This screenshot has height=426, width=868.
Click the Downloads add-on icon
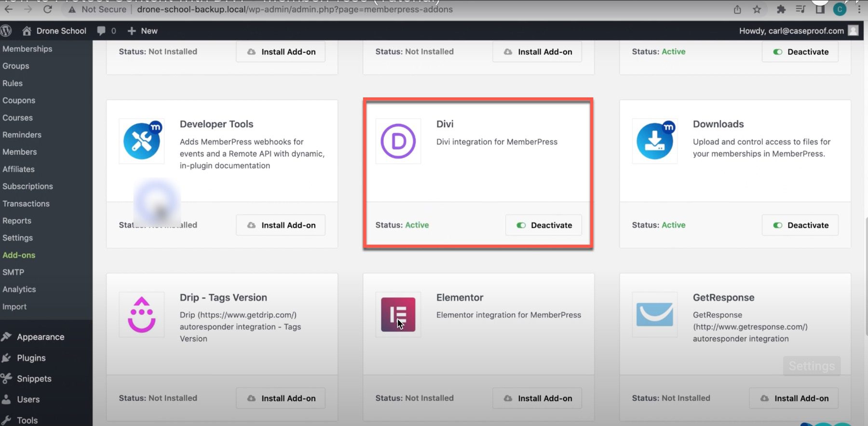(654, 141)
